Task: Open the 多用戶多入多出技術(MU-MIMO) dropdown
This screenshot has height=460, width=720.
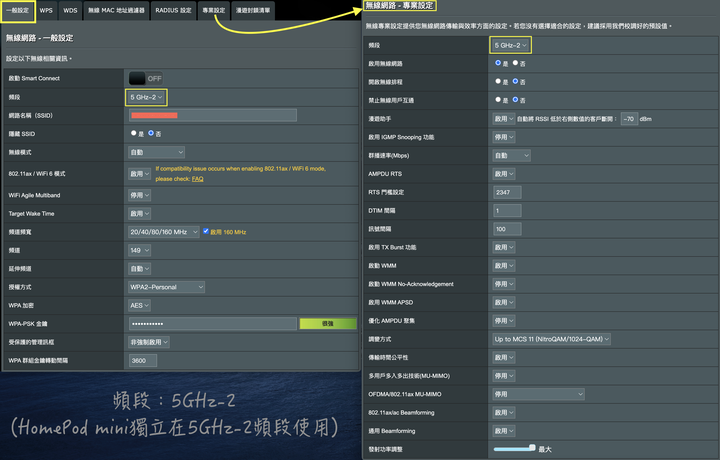Action: [504, 376]
